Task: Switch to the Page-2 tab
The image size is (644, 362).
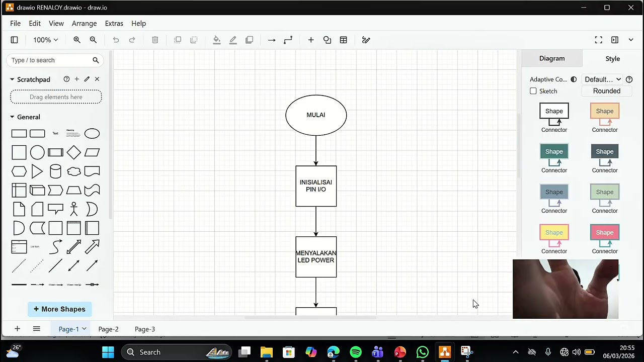Action: coord(108,329)
